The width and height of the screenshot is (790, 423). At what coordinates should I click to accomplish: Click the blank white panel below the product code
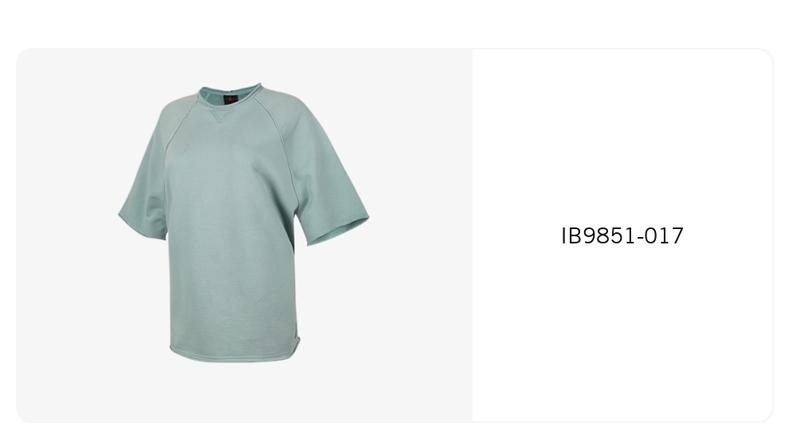tap(622, 332)
